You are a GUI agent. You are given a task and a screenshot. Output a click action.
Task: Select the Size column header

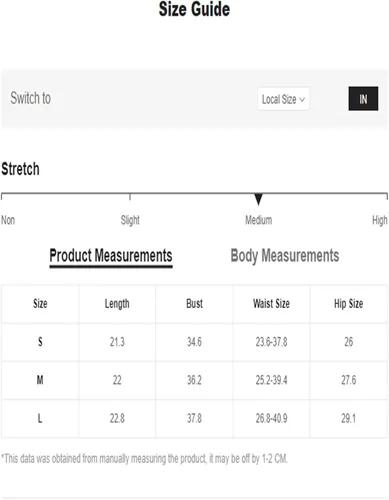click(x=40, y=304)
